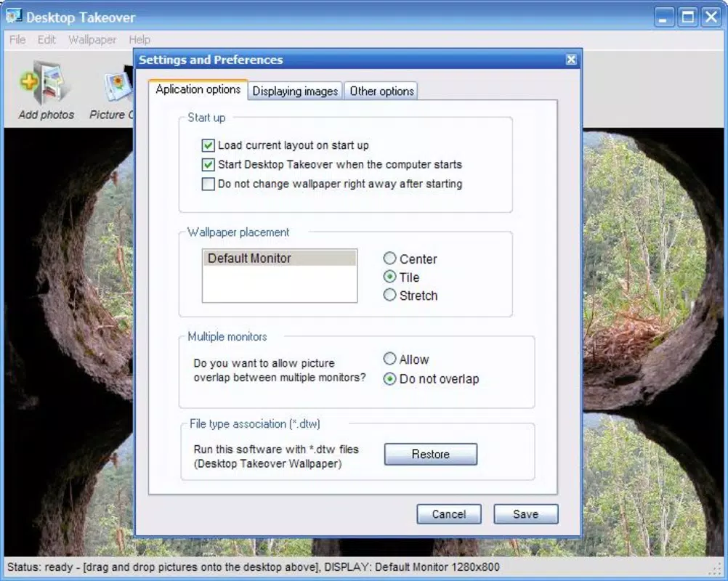Maximize the Desktop Takeover window
This screenshot has width=728, height=581.
pyautogui.click(x=687, y=17)
